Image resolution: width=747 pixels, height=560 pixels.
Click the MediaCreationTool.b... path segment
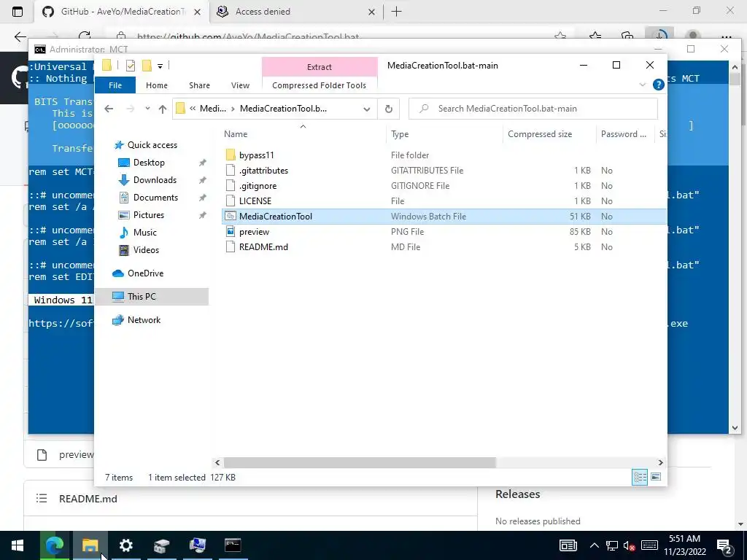tap(283, 109)
